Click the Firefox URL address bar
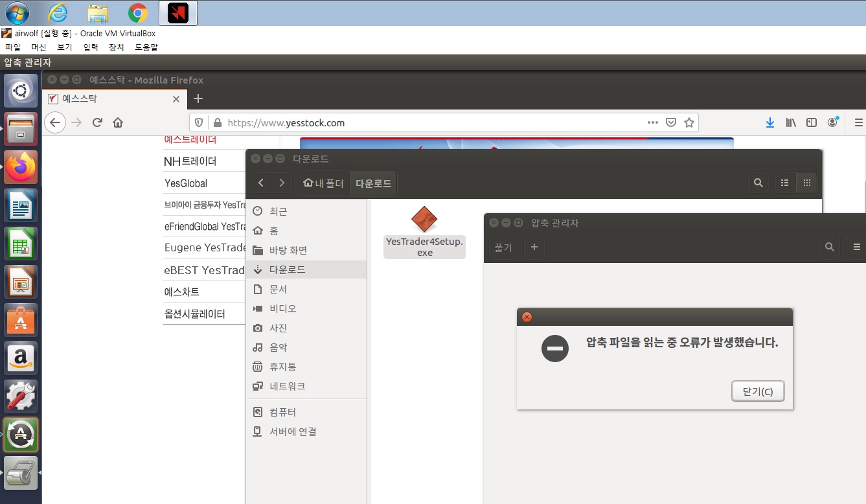866x504 pixels. pos(427,122)
